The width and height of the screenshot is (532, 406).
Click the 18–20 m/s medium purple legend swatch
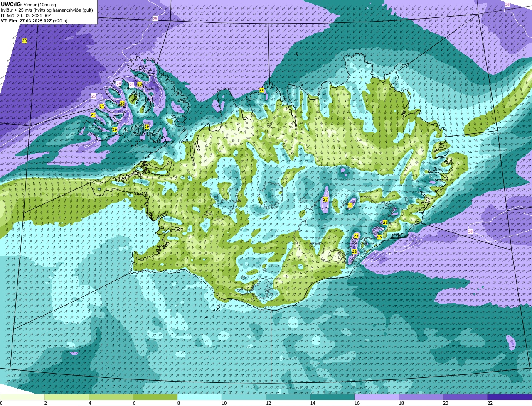click(x=421, y=397)
